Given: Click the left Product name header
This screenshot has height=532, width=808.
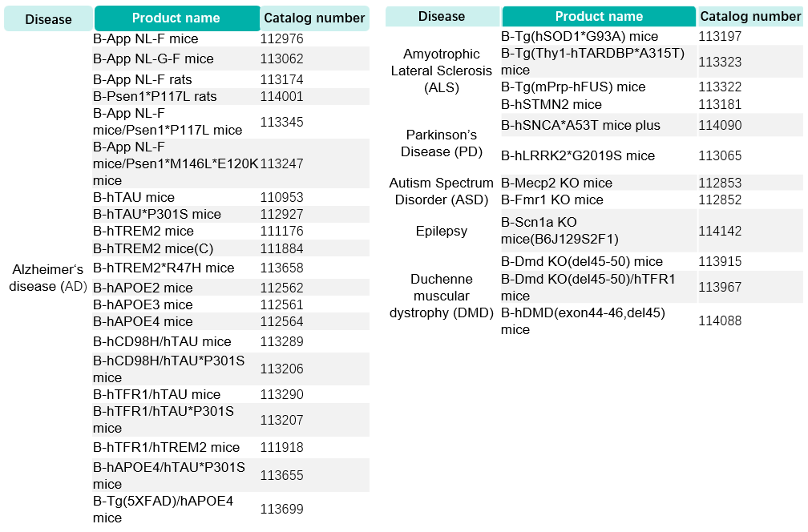Looking at the screenshot, I should point(176,18).
